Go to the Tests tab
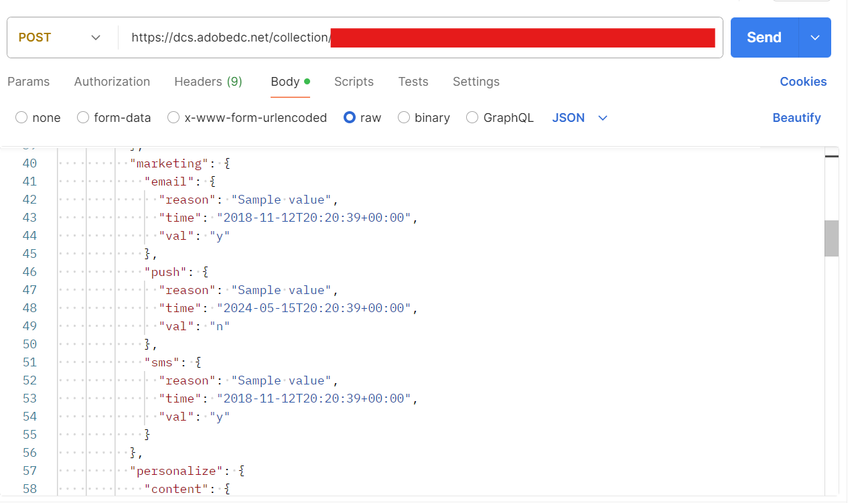This screenshot has width=860, height=503. [413, 82]
